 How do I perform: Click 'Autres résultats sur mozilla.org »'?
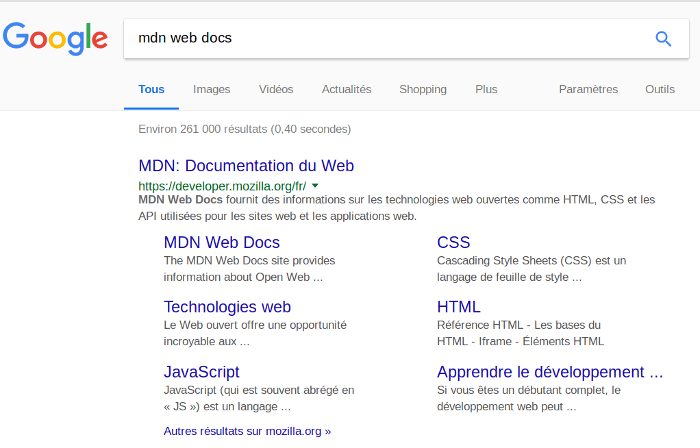tap(247, 431)
